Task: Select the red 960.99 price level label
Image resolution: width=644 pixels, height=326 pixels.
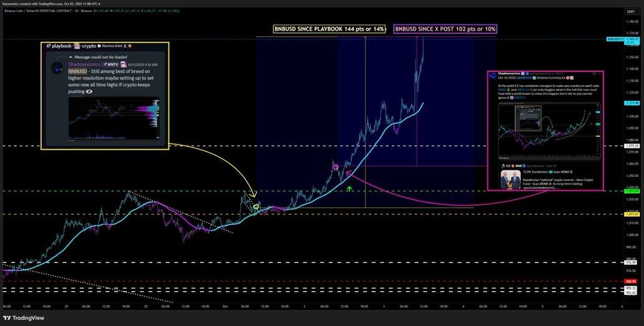Action: click(630, 281)
